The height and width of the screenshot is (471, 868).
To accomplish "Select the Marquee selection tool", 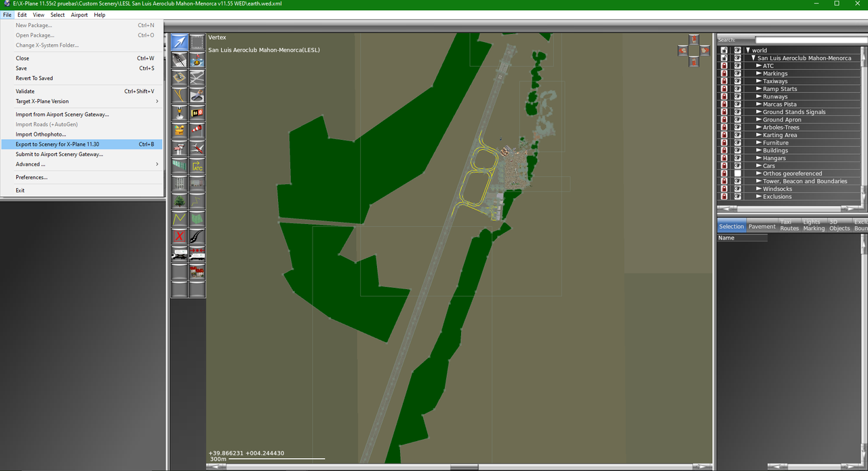I will tap(197, 42).
